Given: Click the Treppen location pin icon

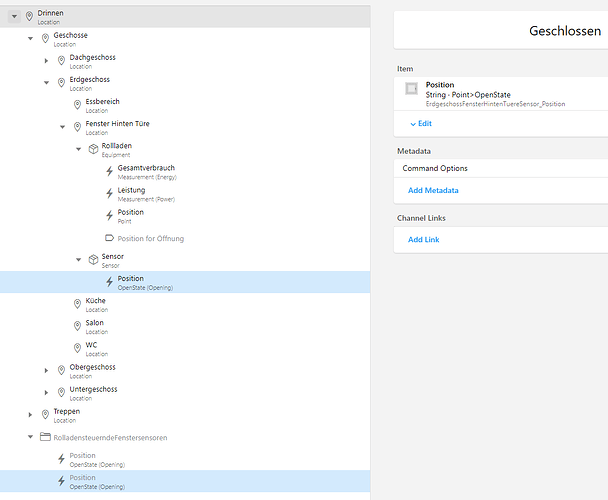Looking at the screenshot, I should coord(45,415).
